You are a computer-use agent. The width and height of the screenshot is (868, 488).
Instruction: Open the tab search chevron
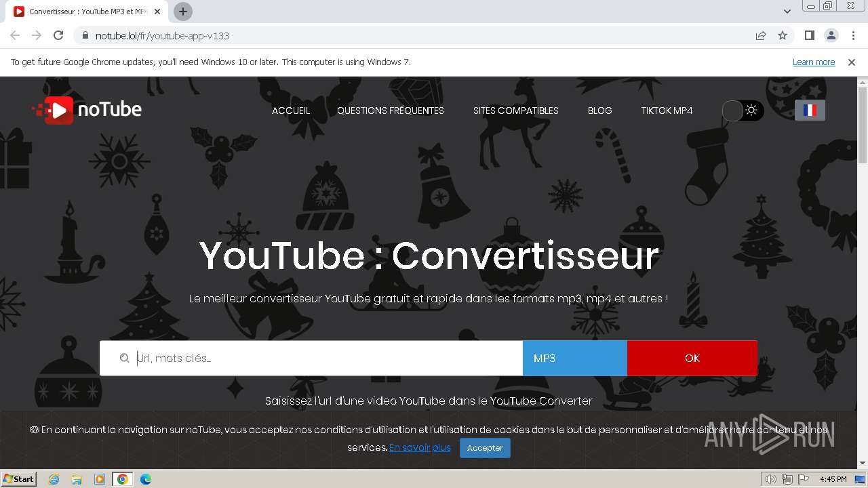tap(787, 12)
